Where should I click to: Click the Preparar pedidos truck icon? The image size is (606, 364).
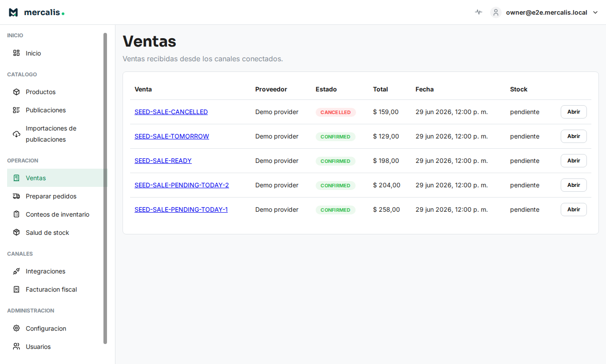coord(16,196)
